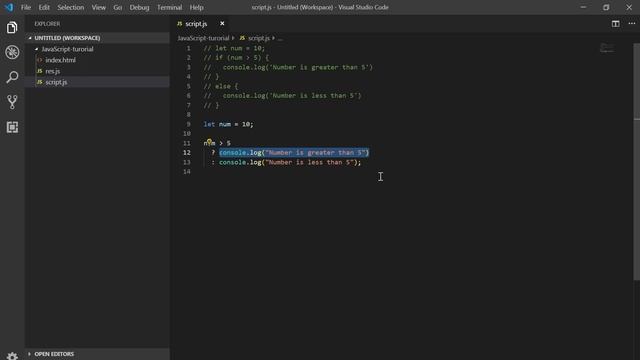The width and height of the screenshot is (640, 360).
Task: Click the 'let num = 10;' code line
Action: (228, 124)
